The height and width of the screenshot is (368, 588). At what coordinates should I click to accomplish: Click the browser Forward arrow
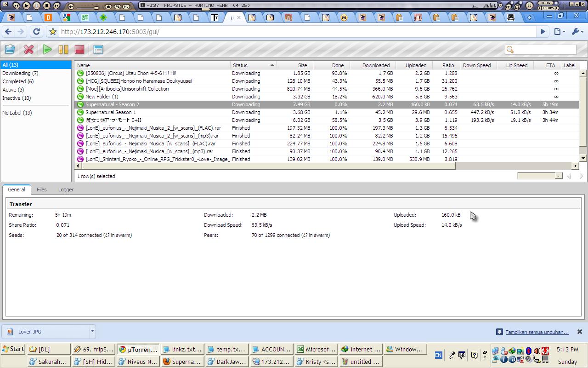21,32
